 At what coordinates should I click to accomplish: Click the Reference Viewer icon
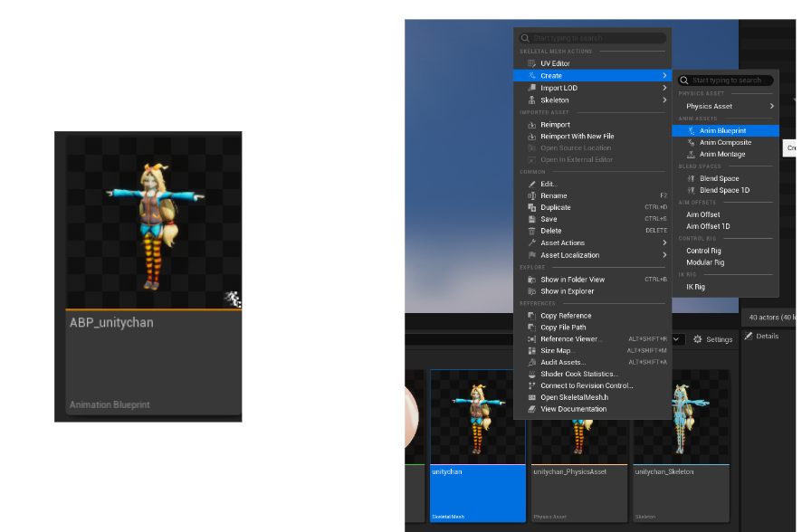531,339
